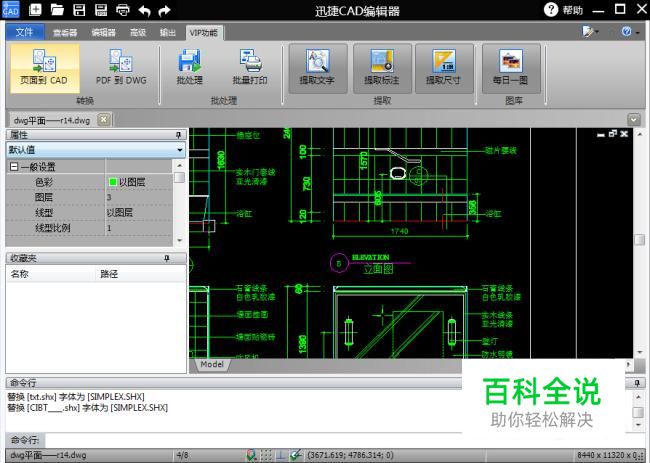
Task: Click the green 以图层 color swatch
Action: pos(113,182)
